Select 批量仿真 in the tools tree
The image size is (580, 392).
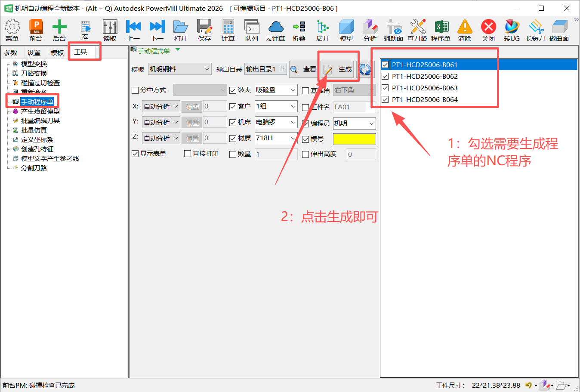[x=34, y=130]
